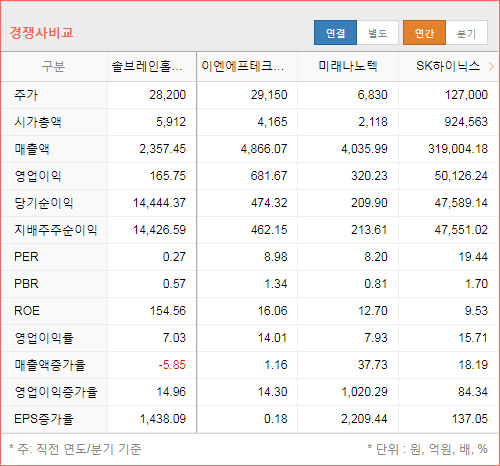Select the EPS증가율 row label
Screen dimensions: 500x466
pos(44,419)
